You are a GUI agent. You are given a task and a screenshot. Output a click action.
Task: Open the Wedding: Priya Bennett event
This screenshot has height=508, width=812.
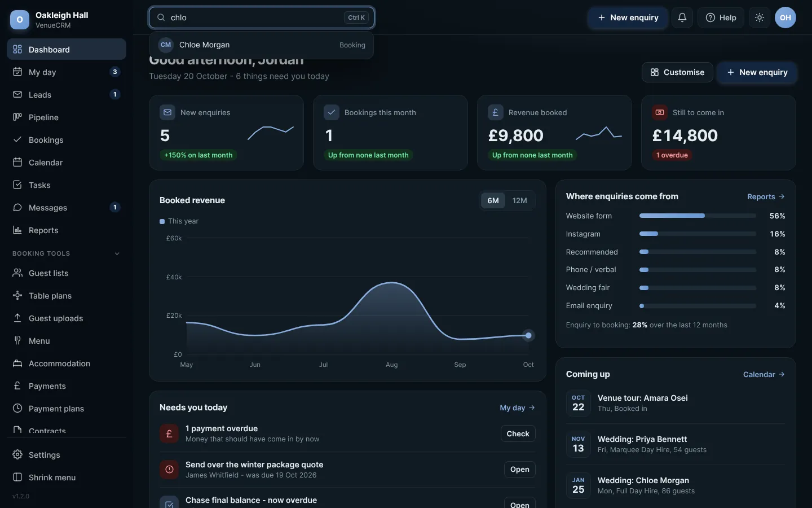tap(676, 444)
